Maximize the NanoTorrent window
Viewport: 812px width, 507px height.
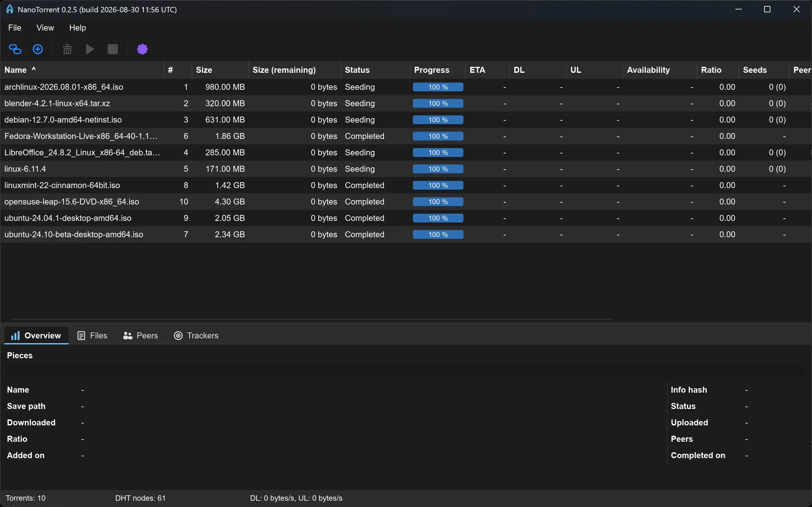[767, 9]
